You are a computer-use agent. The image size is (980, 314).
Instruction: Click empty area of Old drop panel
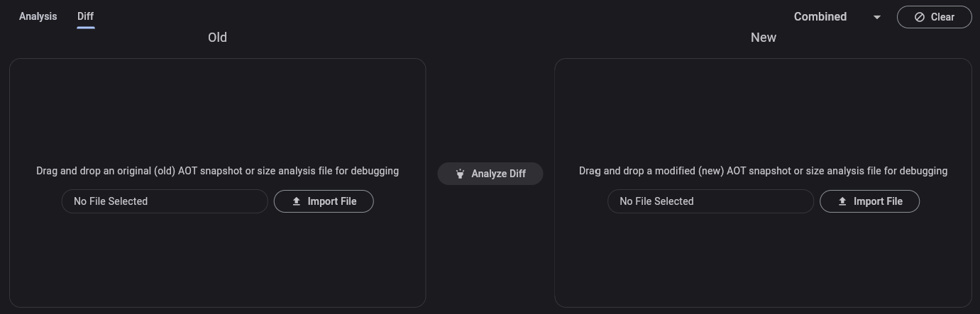click(217, 106)
